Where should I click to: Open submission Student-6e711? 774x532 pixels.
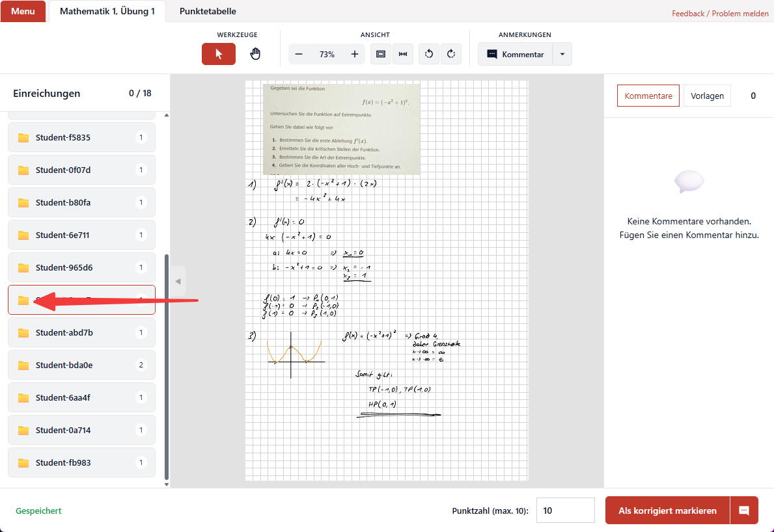(81, 235)
